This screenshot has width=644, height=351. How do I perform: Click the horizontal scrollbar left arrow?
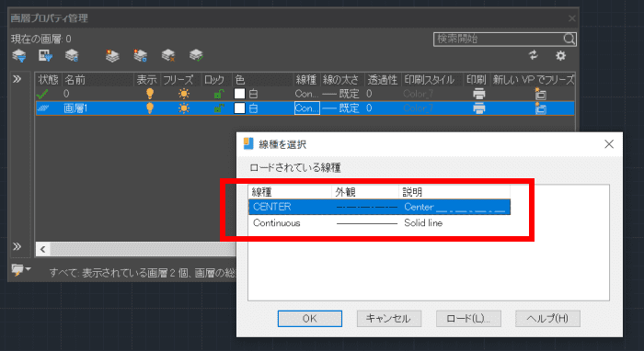pos(42,249)
